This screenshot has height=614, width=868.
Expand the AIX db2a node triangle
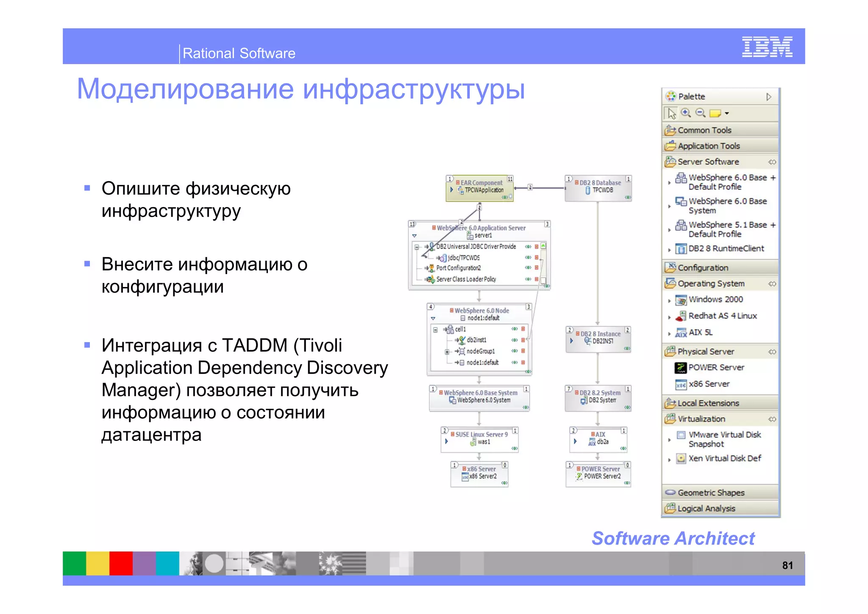point(575,441)
